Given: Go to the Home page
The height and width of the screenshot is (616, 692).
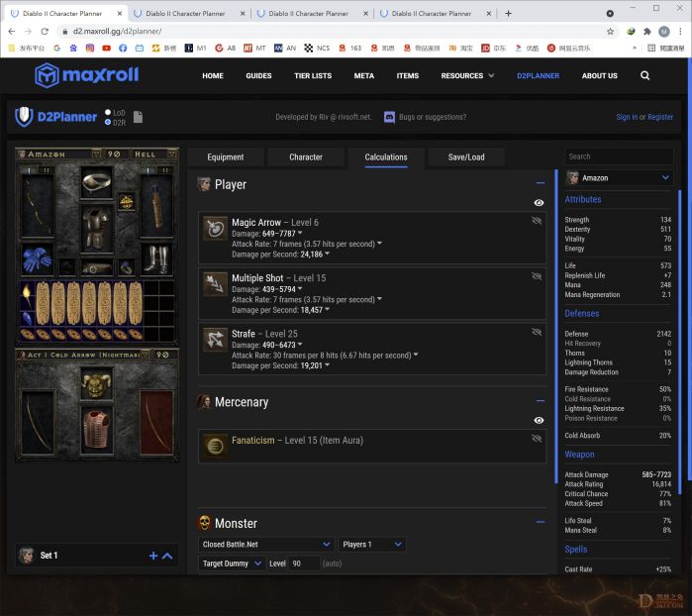Looking at the screenshot, I should 213,75.
